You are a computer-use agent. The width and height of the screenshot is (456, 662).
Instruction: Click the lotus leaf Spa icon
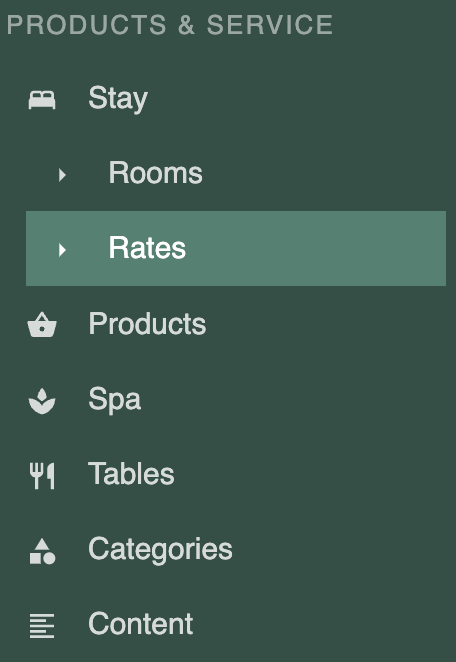click(42, 401)
